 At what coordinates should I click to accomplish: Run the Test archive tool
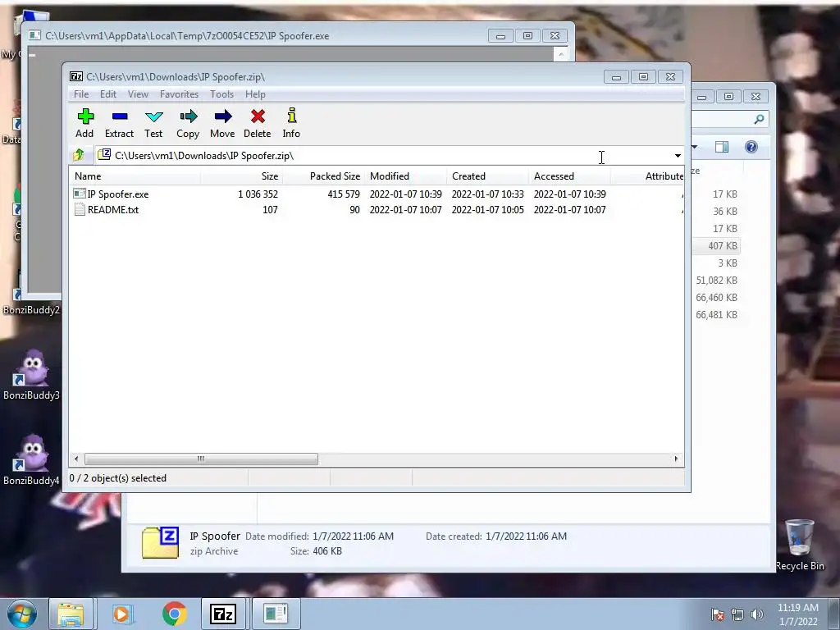153,124
